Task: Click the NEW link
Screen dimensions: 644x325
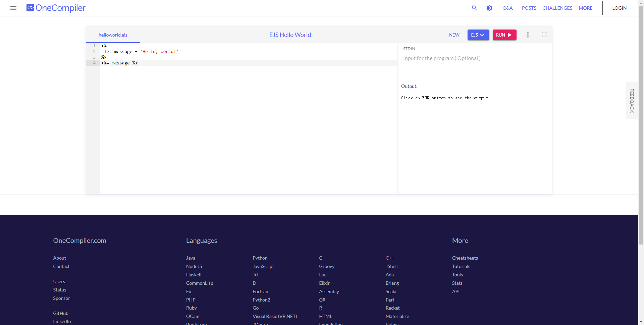Action: [x=454, y=35]
